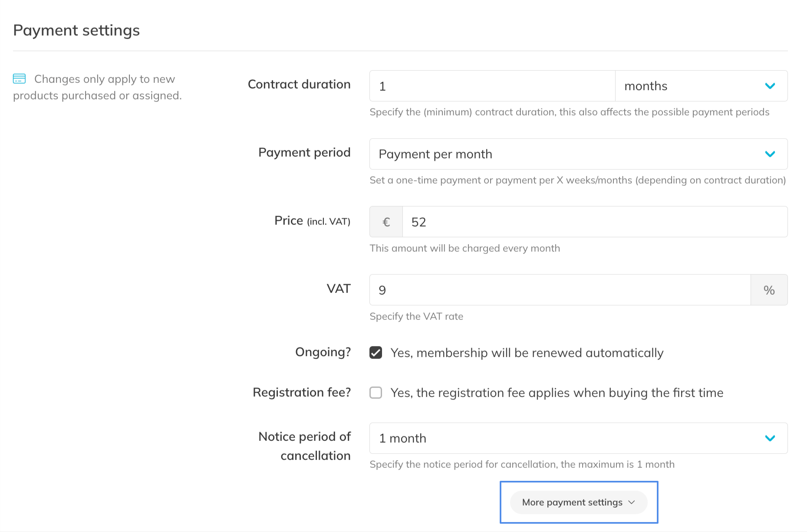Viewport: 807px width, 532px height.
Task: Click the credit card icon beside the changes notice
Action: coord(19,79)
